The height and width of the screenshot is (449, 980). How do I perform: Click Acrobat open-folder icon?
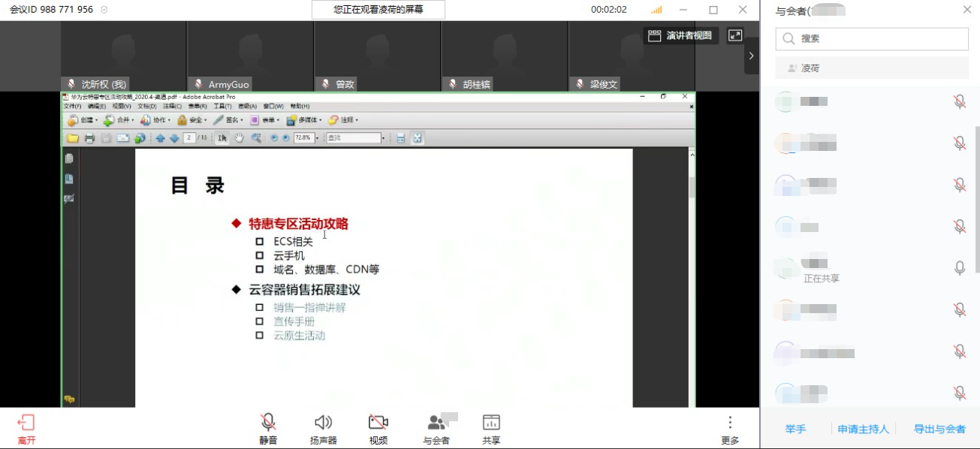(73, 138)
